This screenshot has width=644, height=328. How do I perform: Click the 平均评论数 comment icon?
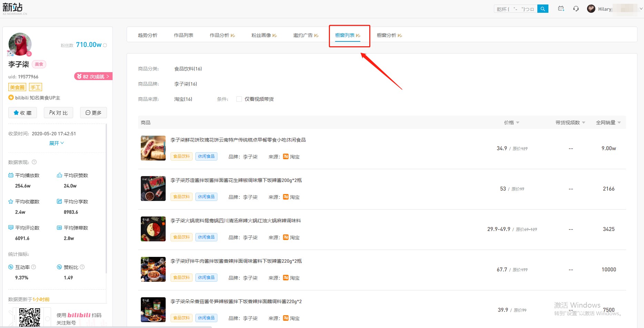[x=11, y=228]
